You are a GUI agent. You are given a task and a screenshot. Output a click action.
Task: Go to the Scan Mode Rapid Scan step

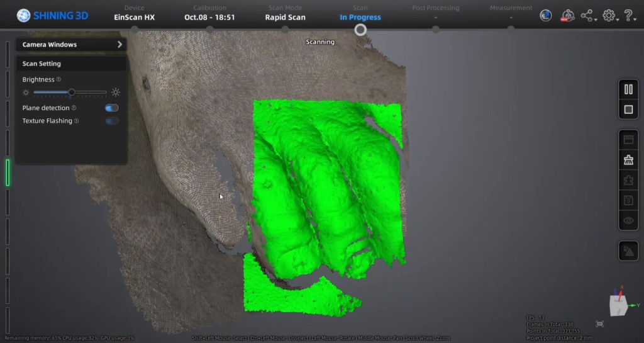click(x=285, y=13)
